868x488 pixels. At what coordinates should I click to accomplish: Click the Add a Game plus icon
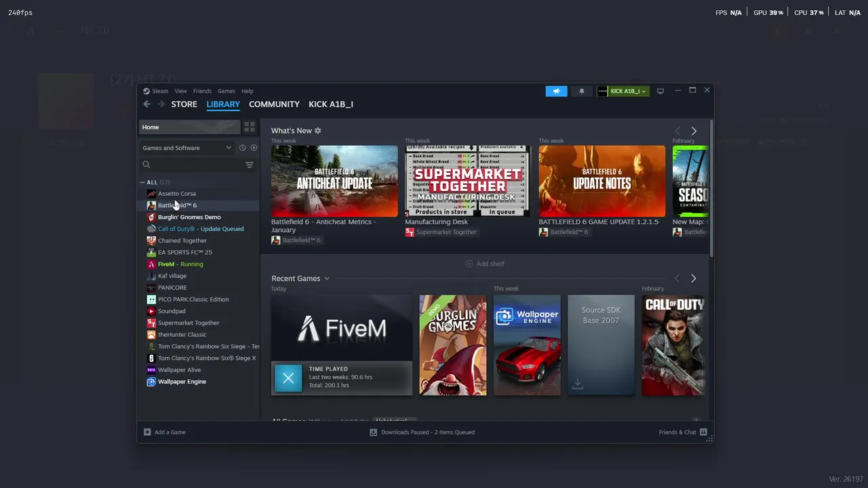pyautogui.click(x=147, y=432)
